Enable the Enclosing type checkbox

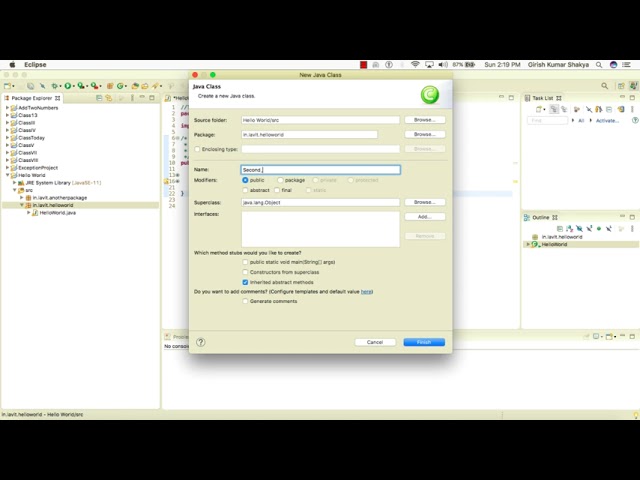(198, 149)
